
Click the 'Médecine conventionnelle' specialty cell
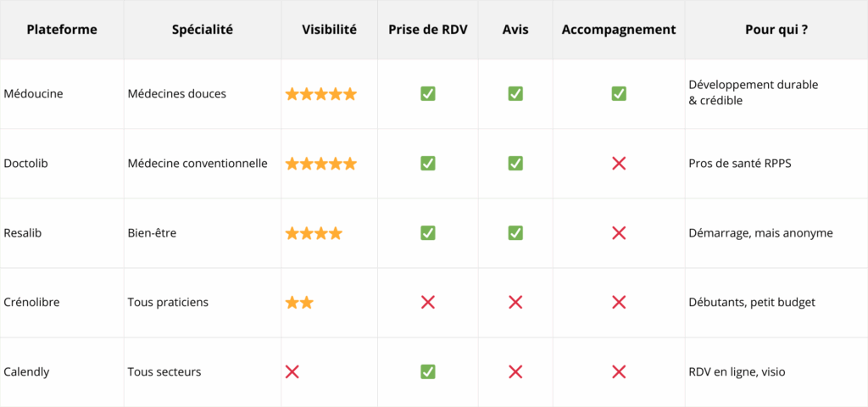point(198,164)
